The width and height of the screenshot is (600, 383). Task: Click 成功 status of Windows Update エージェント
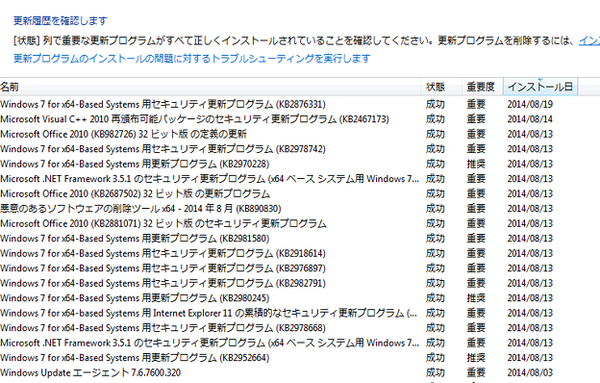[435, 373]
